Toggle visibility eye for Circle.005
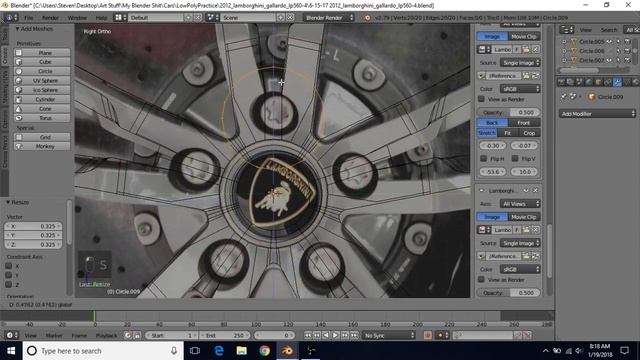The image size is (640, 360). (x=609, y=41)
